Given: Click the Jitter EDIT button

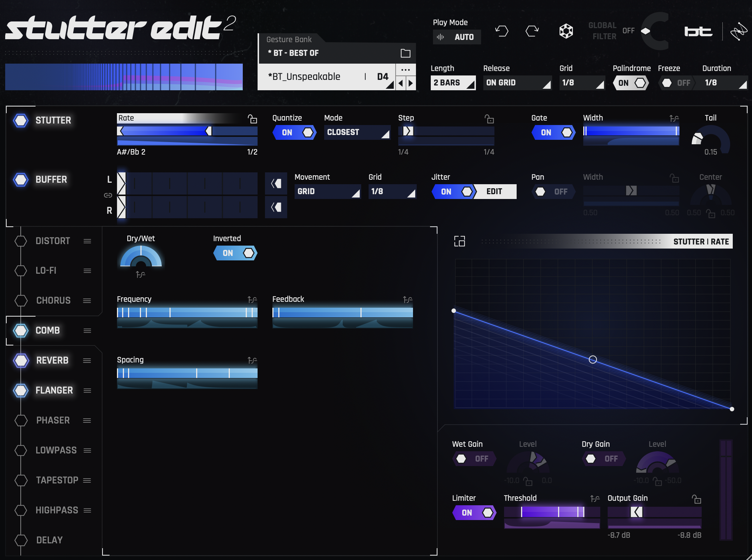Looking at the screenshot, I should [x=495, y=192].
